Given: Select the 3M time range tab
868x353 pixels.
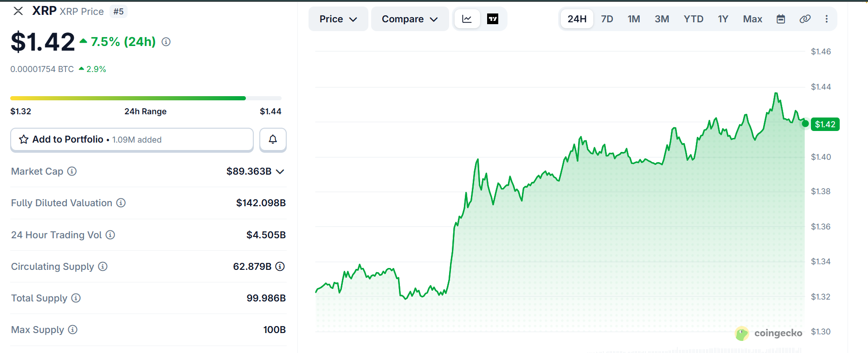Looking at the screenshot, I should click(x=662, y=19).
